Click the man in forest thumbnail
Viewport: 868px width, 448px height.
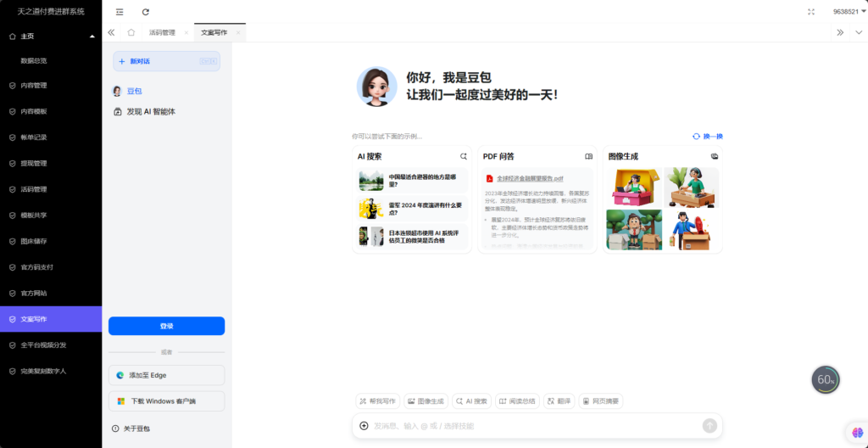(634, 230)
